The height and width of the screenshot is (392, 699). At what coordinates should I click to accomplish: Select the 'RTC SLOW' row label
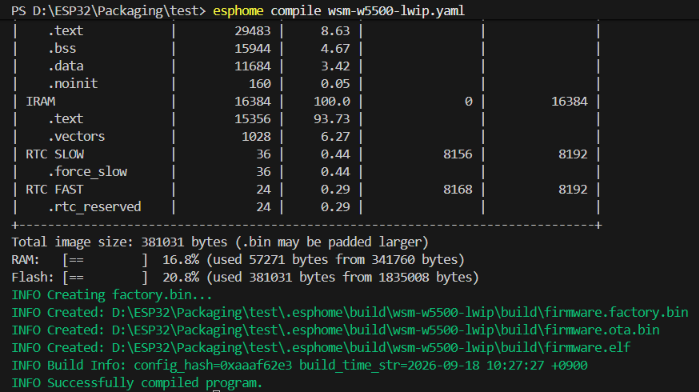55,154
